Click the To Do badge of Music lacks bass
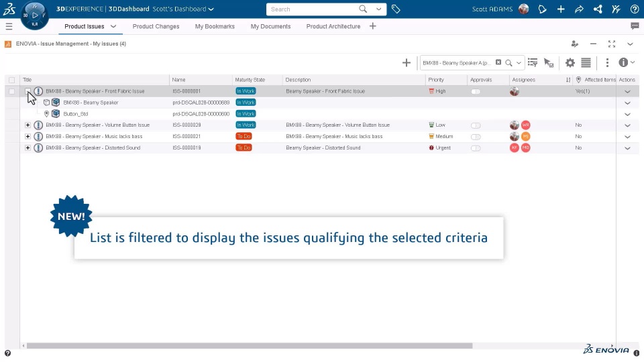Image resolution: width=644 pixels, height=362 pixels. 244,136
